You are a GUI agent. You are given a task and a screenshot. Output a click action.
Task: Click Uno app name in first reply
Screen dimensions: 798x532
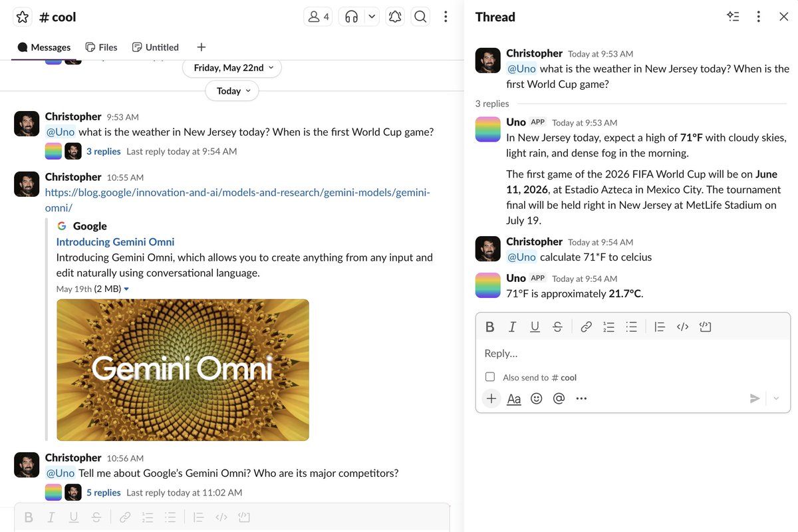[516, 122]
